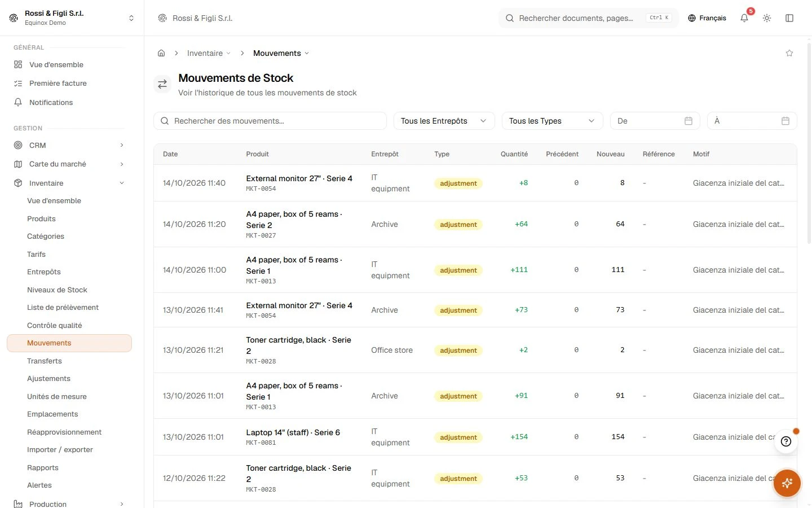Open the help question mark button

[786, 441]
